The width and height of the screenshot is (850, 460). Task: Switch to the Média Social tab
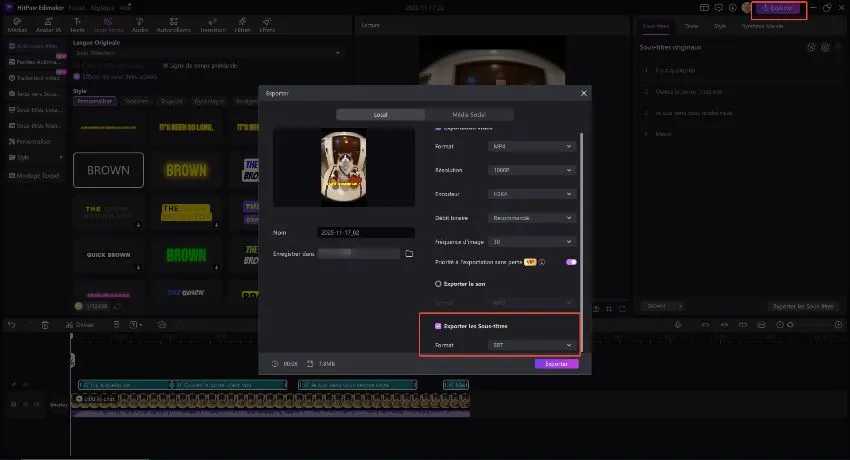(x=468, y=115)
